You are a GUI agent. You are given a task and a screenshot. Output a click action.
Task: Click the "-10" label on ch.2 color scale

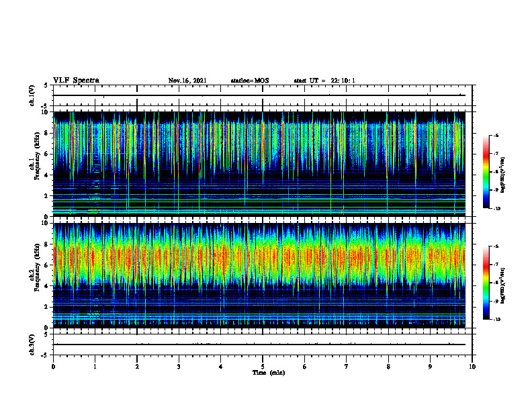[496, 320]
